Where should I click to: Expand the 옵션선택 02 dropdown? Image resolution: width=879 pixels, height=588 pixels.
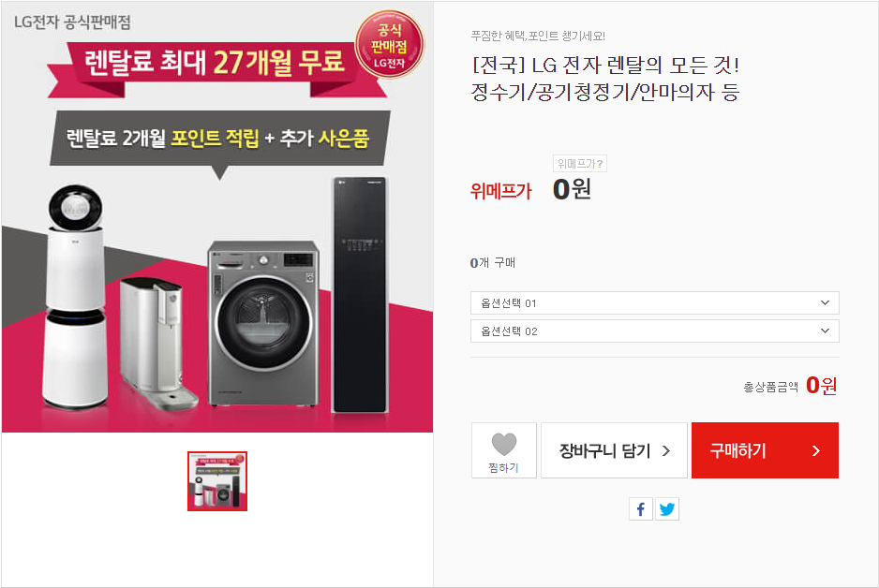655,331
